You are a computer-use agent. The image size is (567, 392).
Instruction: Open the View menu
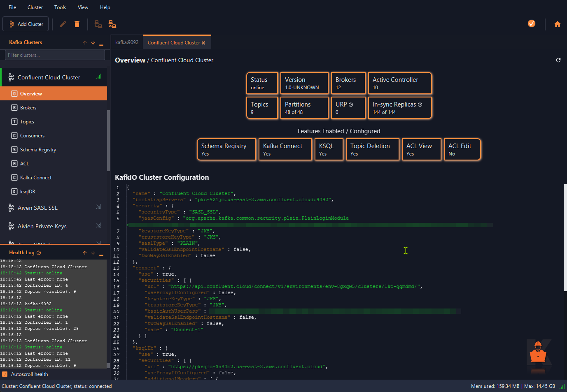[83, 7]
